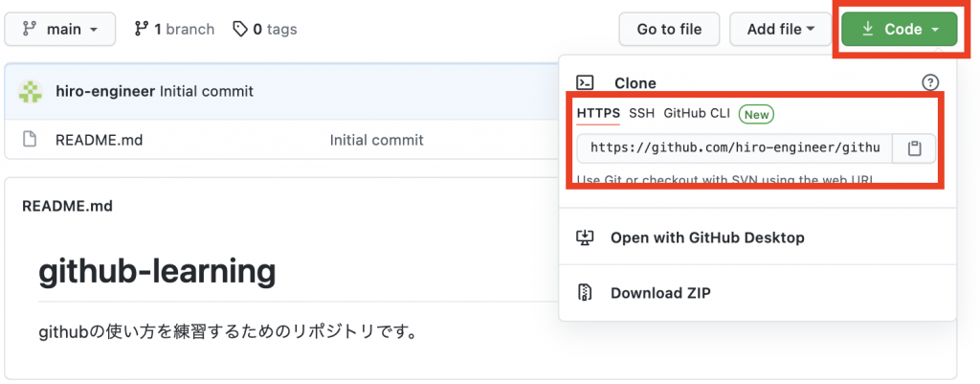Viewport: 980px width, 384px height.
Task: Click the file icon next to README.md
Action: click(30, 140)
